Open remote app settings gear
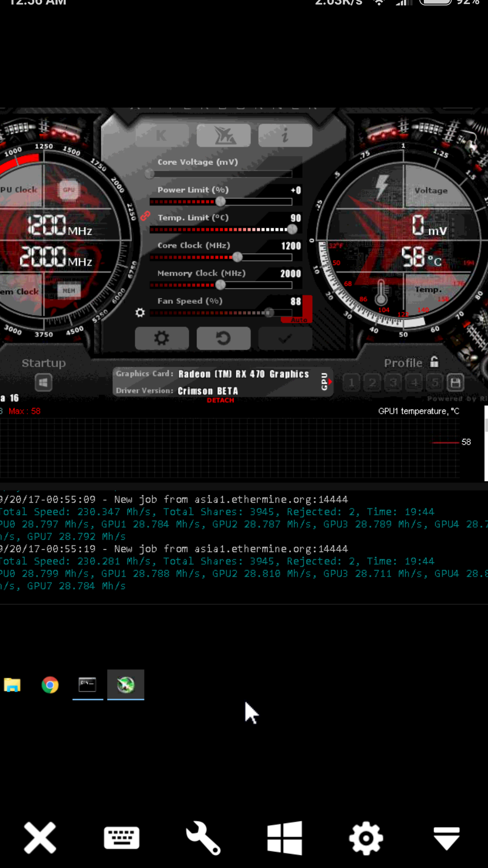The height and width of the screenshot is (868, 488). pos(366,838)
